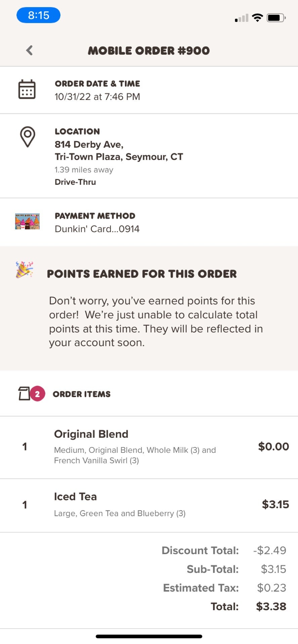
Task: Tap the red order items count badge
Action: click(38, 394)
